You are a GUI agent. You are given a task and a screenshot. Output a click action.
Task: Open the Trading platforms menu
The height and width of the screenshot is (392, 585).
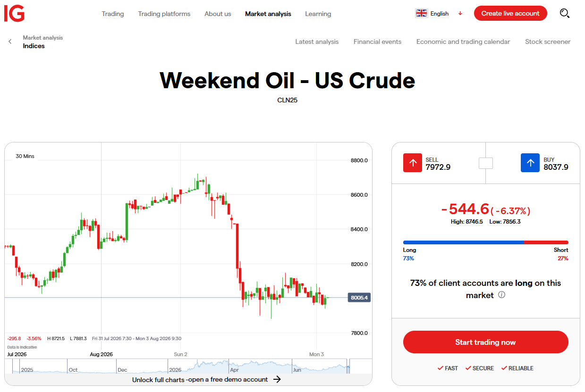point(164,14)
